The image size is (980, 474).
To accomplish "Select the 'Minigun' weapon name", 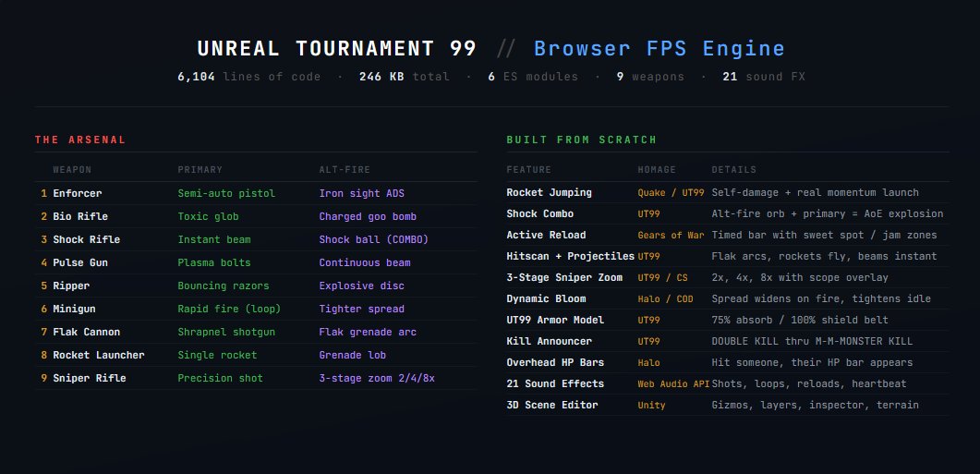I will 75,309.
